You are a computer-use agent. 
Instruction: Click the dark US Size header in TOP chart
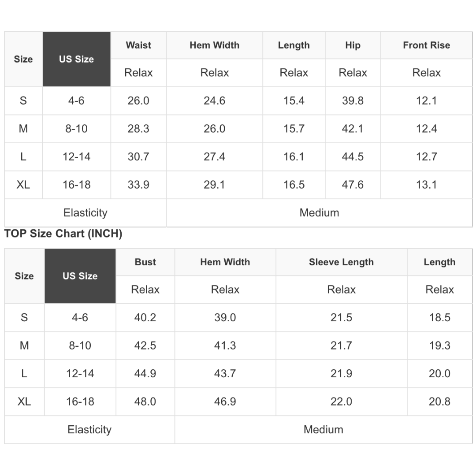(80, 276)
